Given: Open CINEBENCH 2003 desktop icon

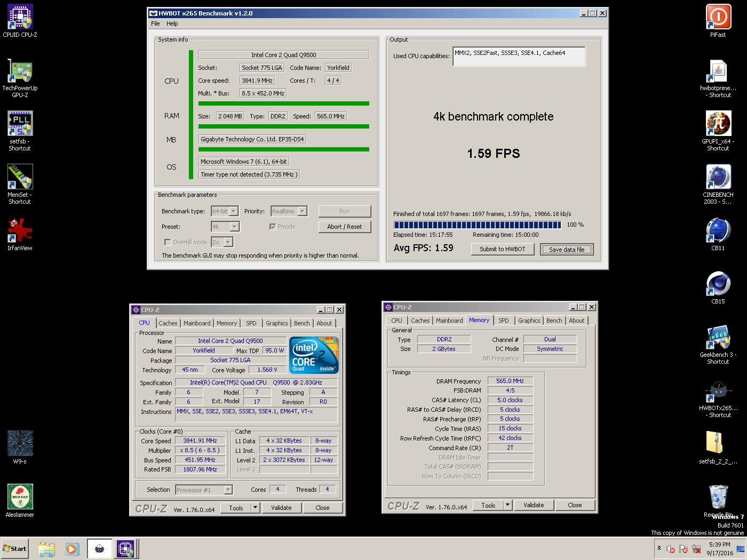Looking at the screenshot, I should tap(718, 185).
